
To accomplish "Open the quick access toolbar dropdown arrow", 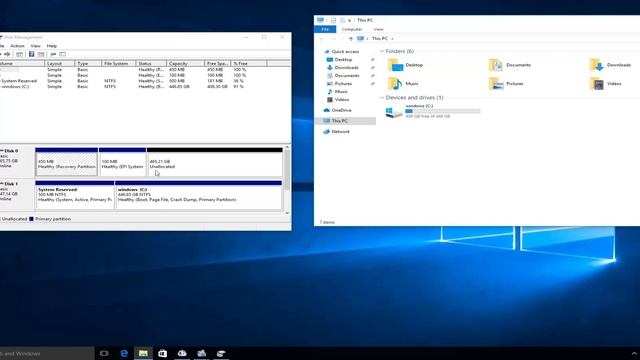I will click(350, 20).
